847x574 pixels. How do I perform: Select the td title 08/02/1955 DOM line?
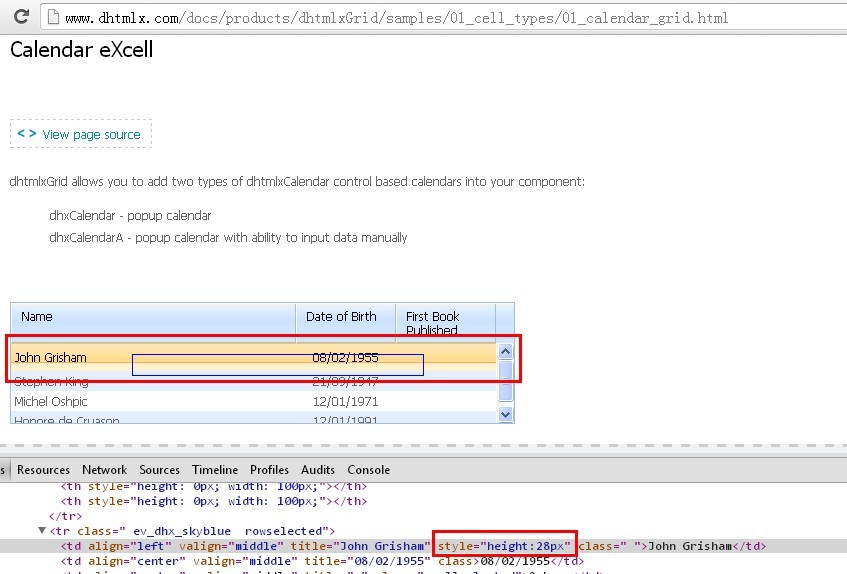coord(322,561)
